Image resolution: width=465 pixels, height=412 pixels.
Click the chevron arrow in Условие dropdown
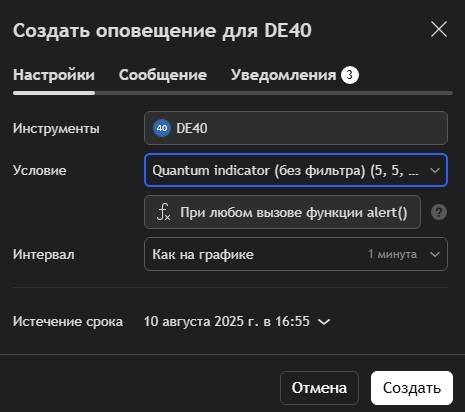(x=434, y=171)
